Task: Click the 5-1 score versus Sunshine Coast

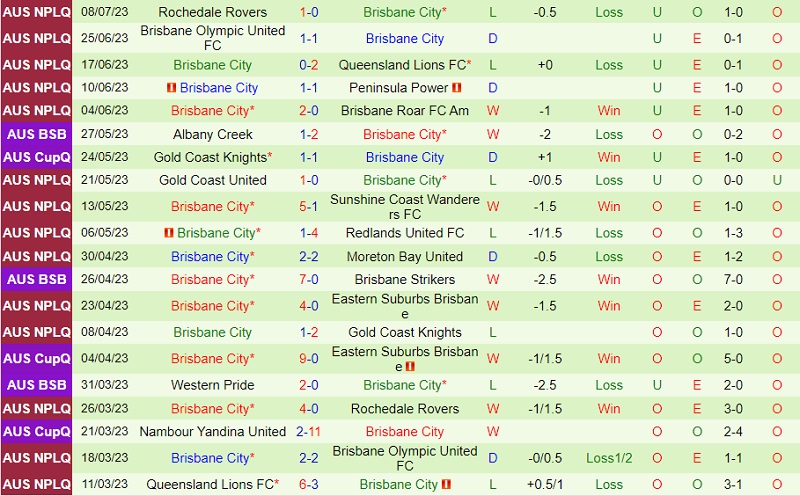Action: 309,207
